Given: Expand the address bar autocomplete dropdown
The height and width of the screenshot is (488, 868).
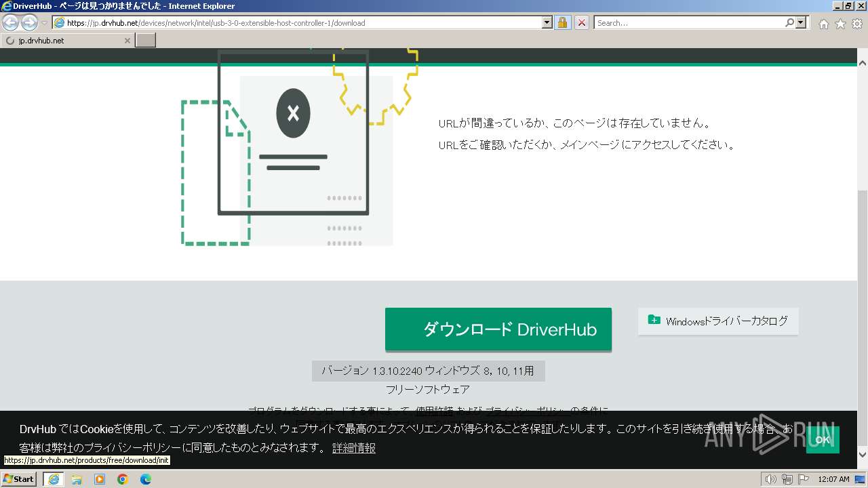Looking at the screenshot, I should 547,22.
